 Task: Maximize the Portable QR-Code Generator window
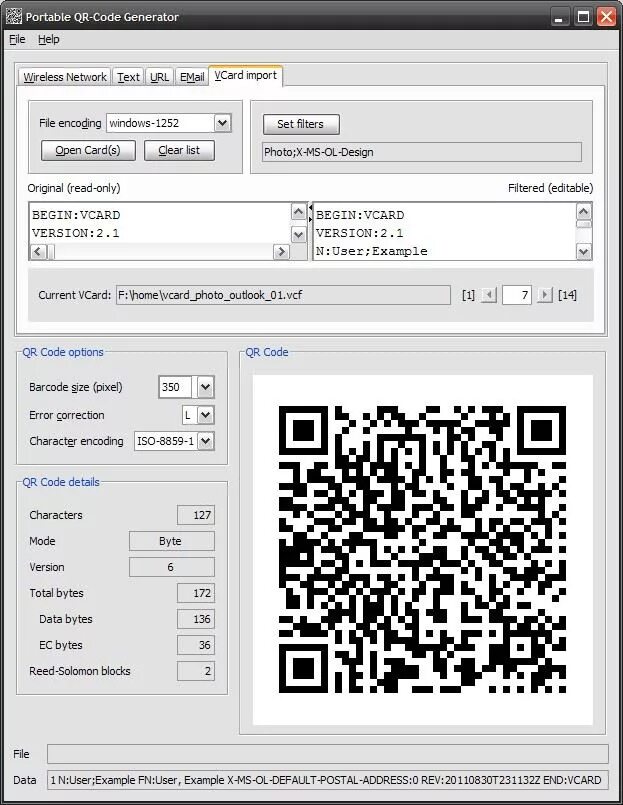point(583,17)
